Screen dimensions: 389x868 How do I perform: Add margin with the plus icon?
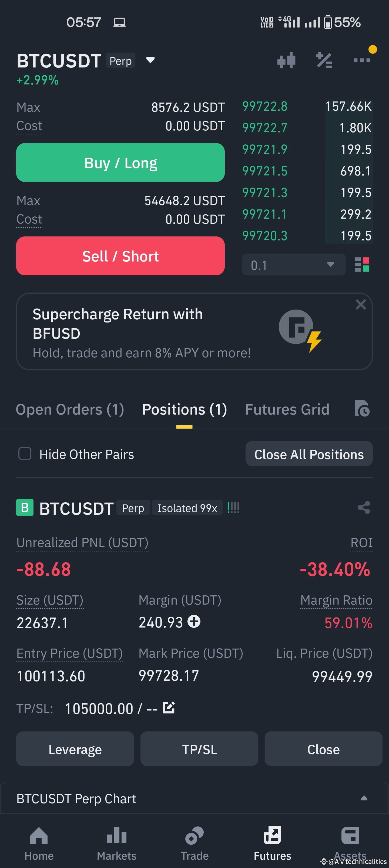tap(194, 621)
